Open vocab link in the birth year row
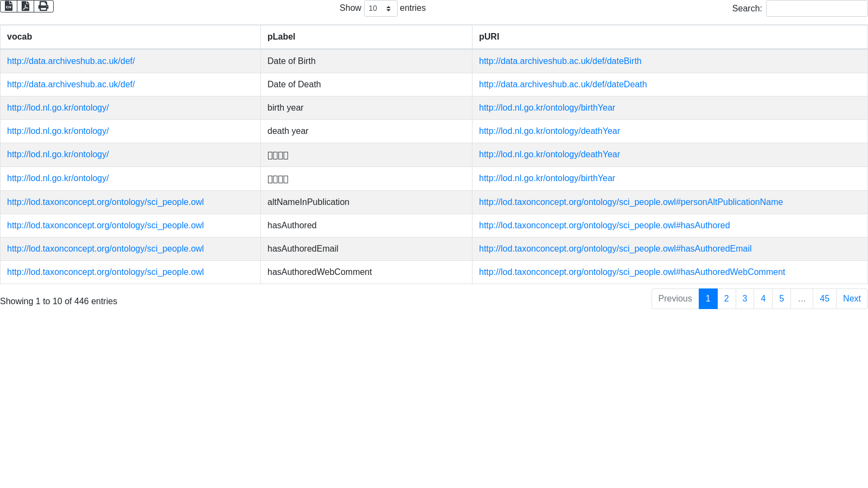Image resolution: width=868 pixels, height=488 pixels. (58, 108)
